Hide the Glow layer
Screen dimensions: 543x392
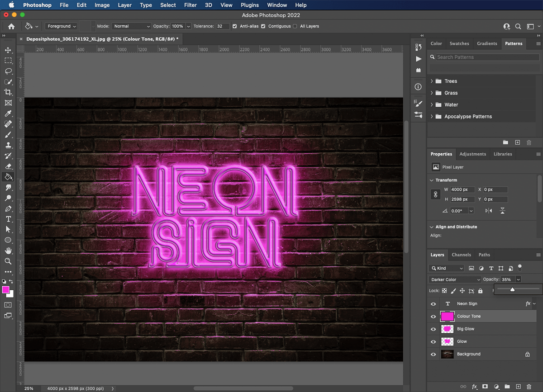coord(433,341)
